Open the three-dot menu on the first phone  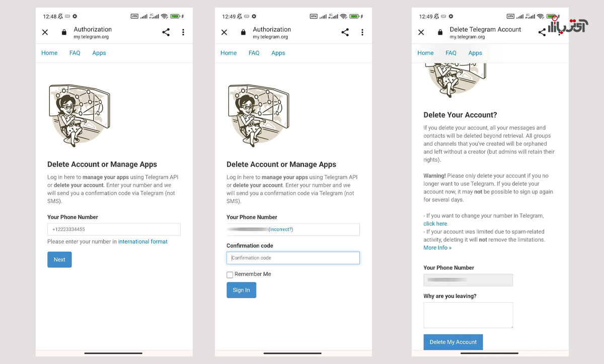tap(183, 32)
